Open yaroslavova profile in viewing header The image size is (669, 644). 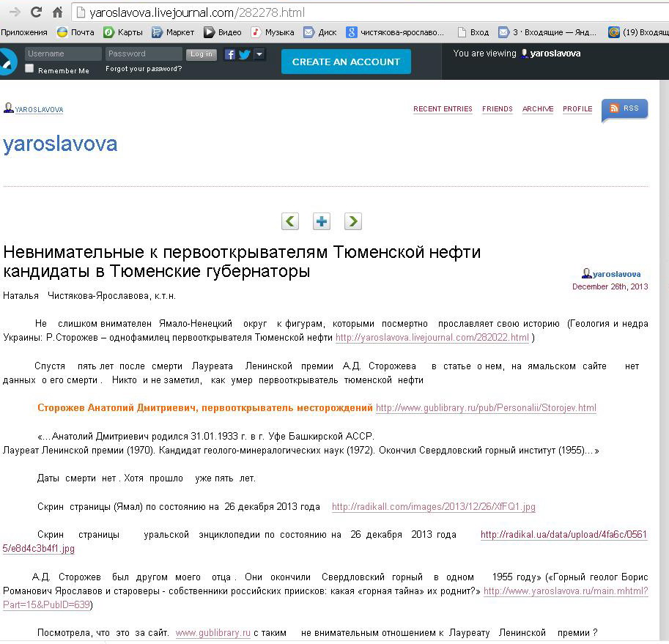coord(555,53)
